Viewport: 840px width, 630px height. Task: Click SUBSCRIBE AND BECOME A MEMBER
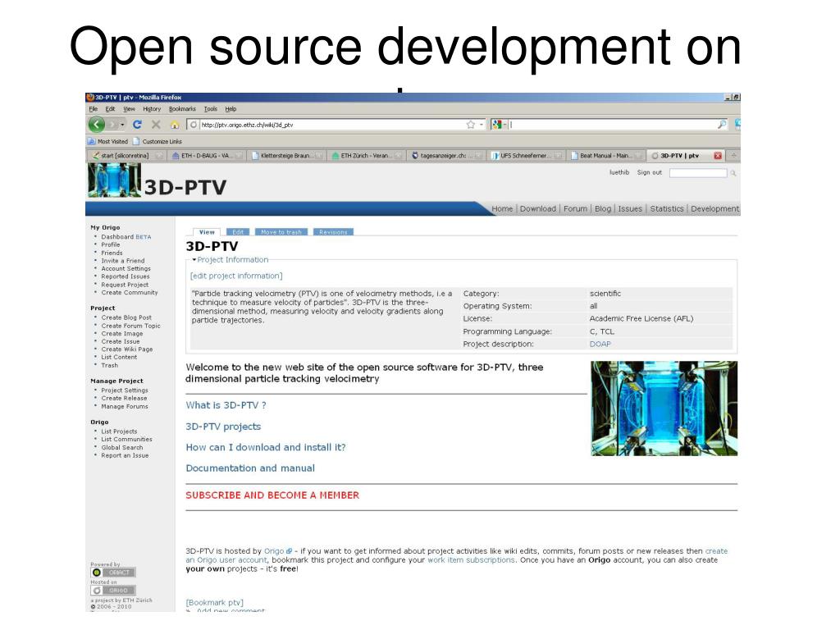tap(272, 495)
